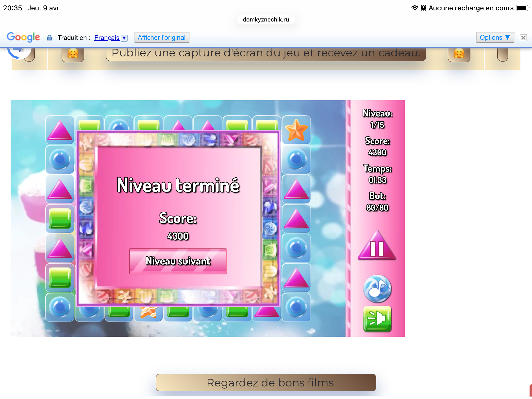
Task: Toggle the music note button
Action: coord(377,289)
